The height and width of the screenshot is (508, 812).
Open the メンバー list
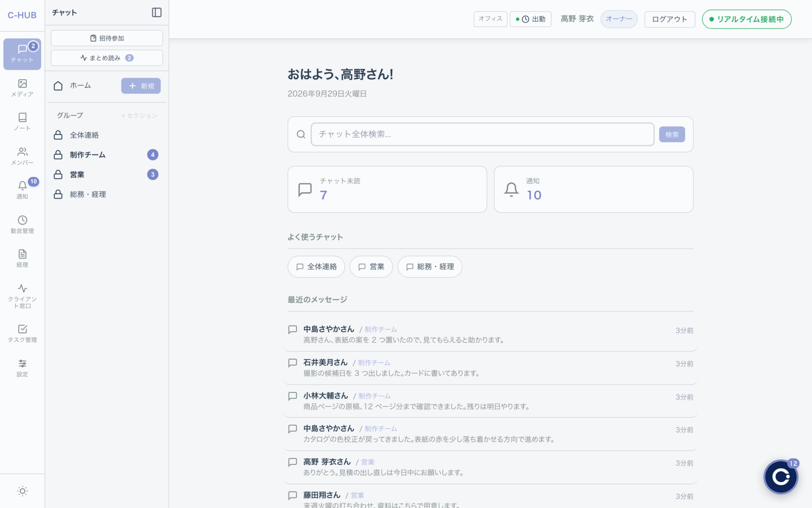click(22, 156)
